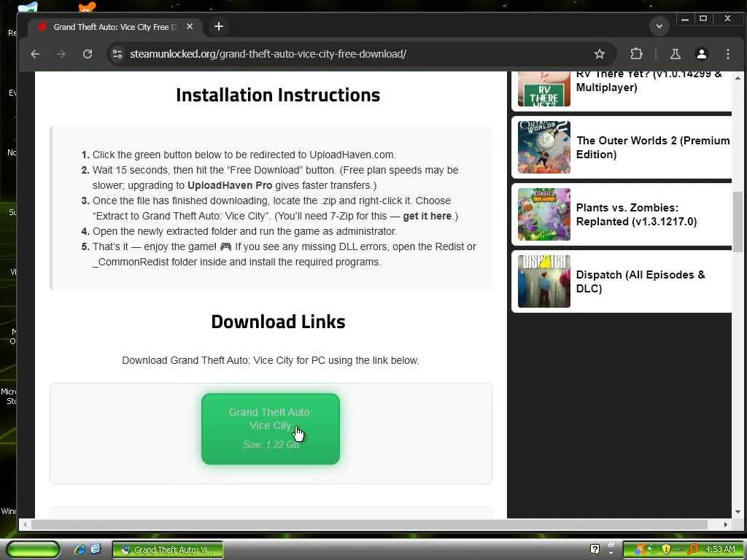The height and width of the screenshot is (560, 747).
Task: Open the Plants vs. Zombies: Replanted title
Action: click(636, 215)
